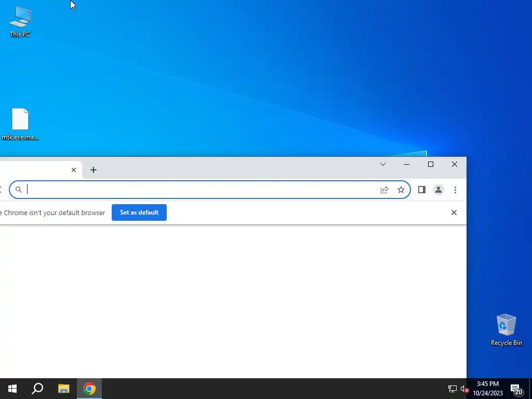Image resolution: width=532 pixels, height=399 pixels.
Task: Expand the Chrome tab search chevron
Action: pyautogui.click(x=383, y=164)
